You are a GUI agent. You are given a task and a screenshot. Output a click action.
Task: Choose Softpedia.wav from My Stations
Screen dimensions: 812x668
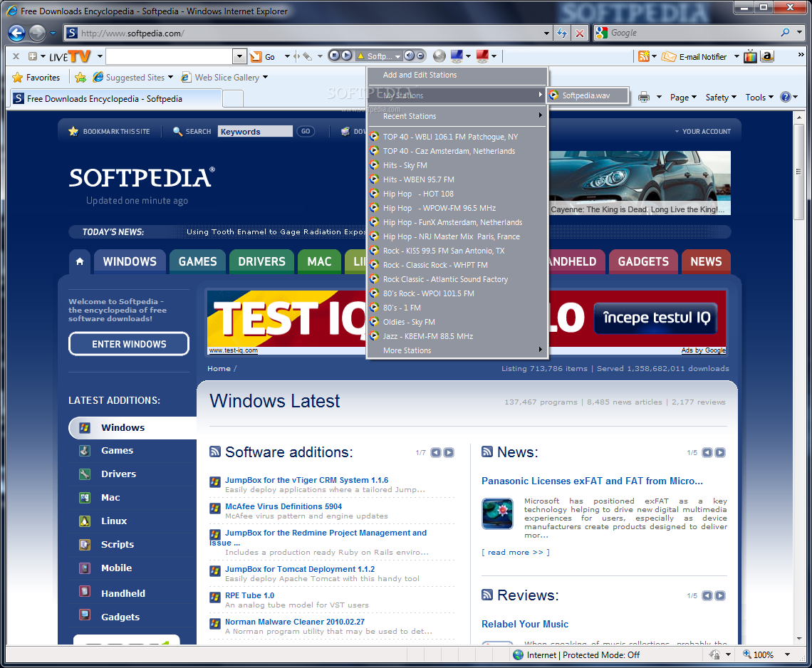pos(588,95)
